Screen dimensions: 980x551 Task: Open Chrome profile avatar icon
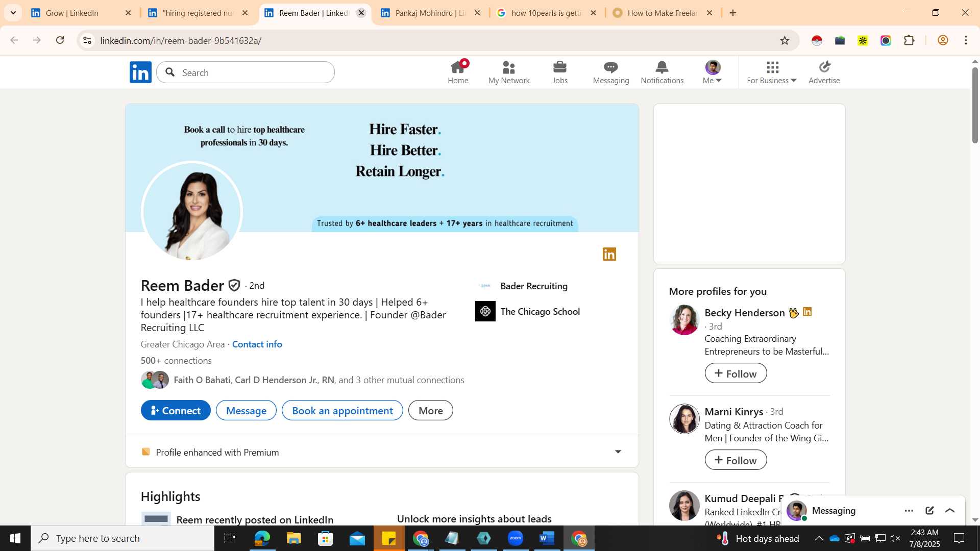click(x=943, y=40)
